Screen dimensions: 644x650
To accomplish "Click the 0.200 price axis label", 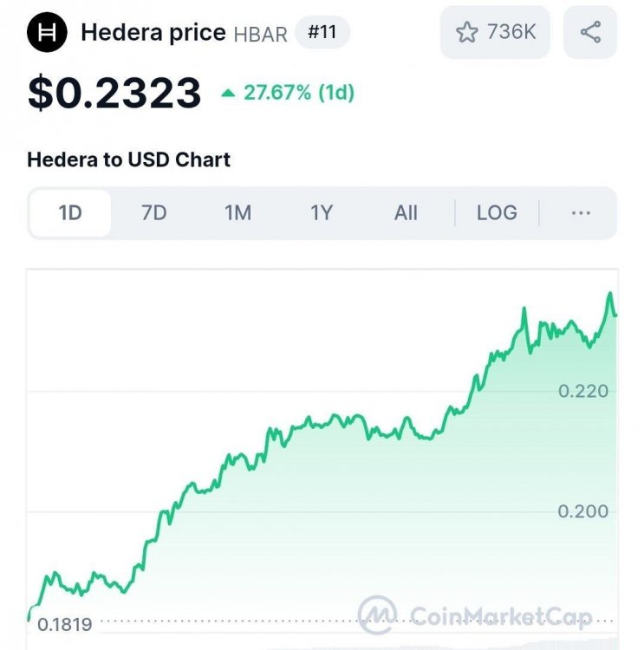I will point(583,511).
